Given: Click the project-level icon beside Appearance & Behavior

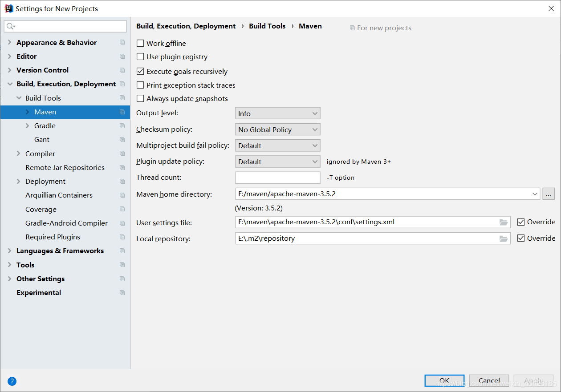Looking at the screenshot, I should (x=122, y=42).
